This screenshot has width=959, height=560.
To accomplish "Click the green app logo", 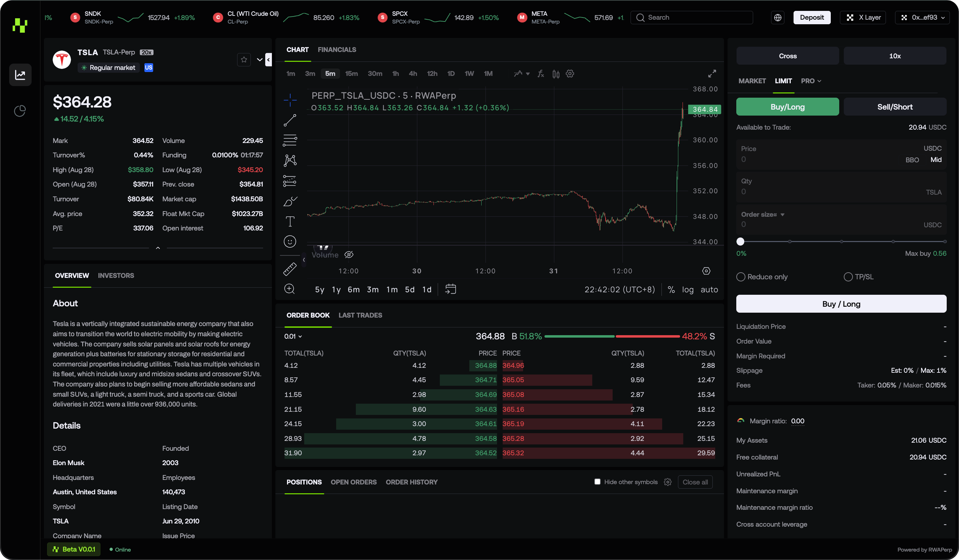I will pos(20,26).
